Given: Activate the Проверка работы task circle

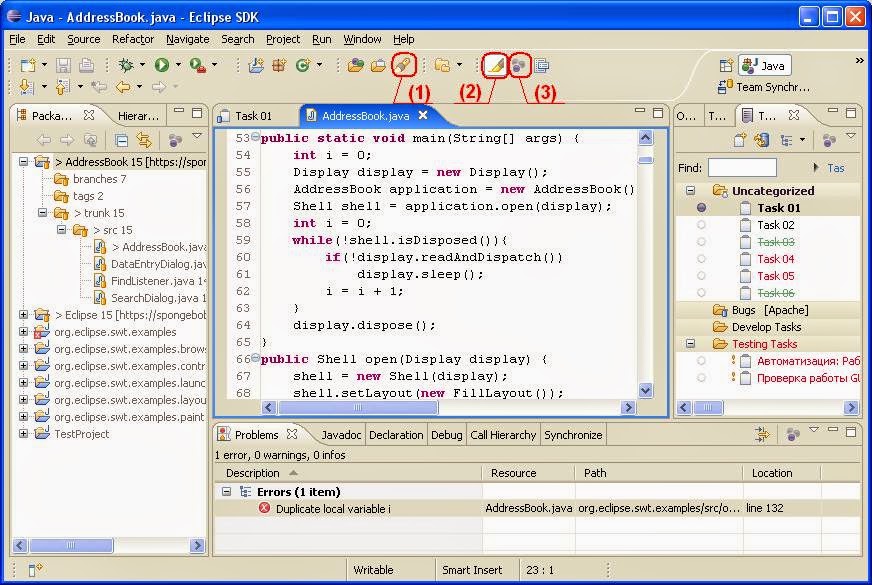Looking at the screenshot, I should pyautogui.click(x=701, y=378).
